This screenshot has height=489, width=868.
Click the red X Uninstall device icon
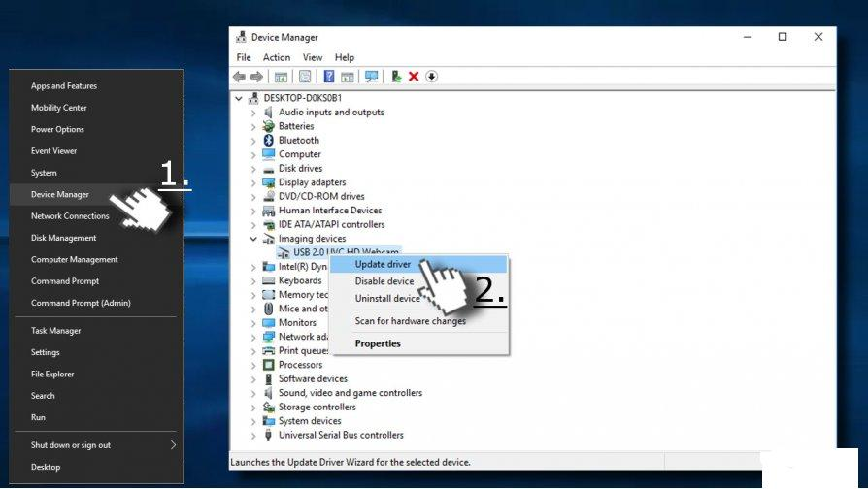(x=414, y=77)
